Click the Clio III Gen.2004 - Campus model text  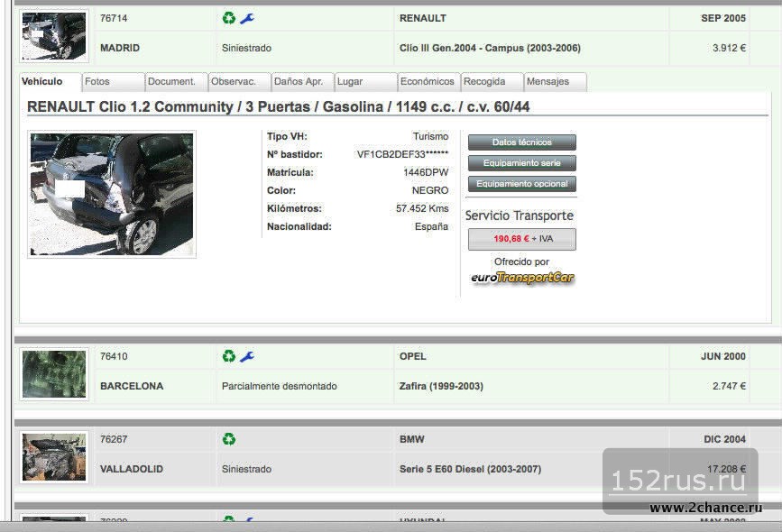490,48
